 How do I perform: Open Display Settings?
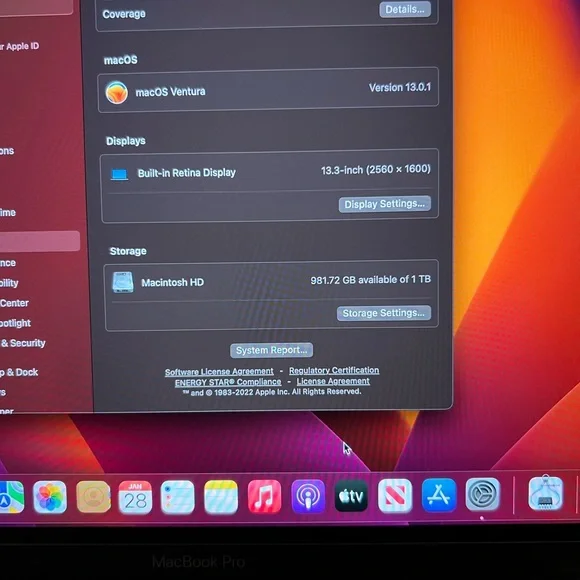pos(385,204)
